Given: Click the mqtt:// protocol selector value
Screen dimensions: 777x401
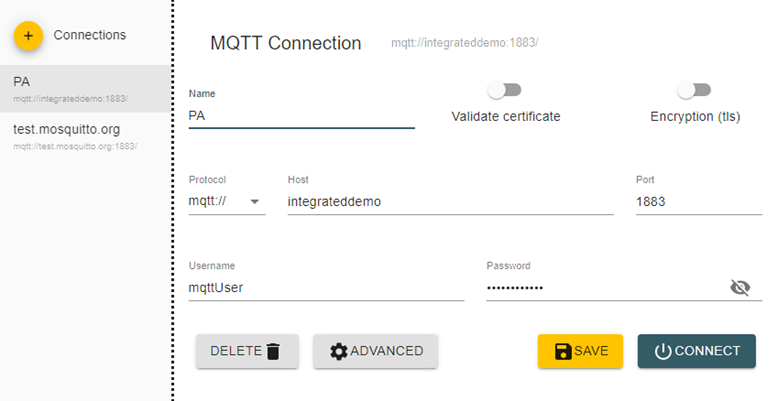Looking at the screenshot, I should pos(208,201).
